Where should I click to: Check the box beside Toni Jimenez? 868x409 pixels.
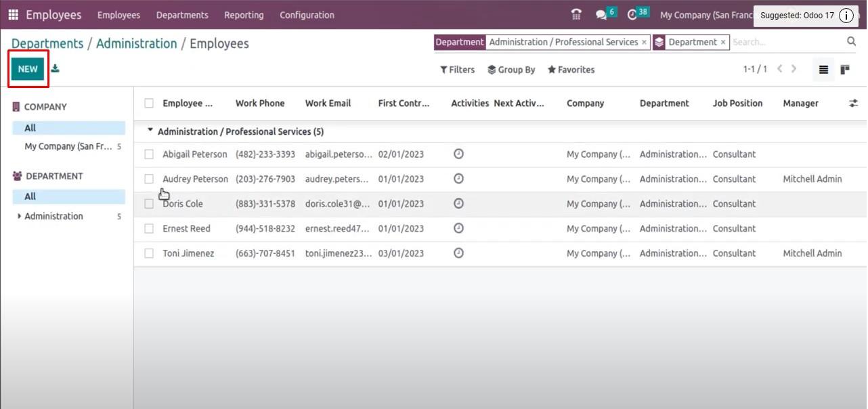pos(149,253)
